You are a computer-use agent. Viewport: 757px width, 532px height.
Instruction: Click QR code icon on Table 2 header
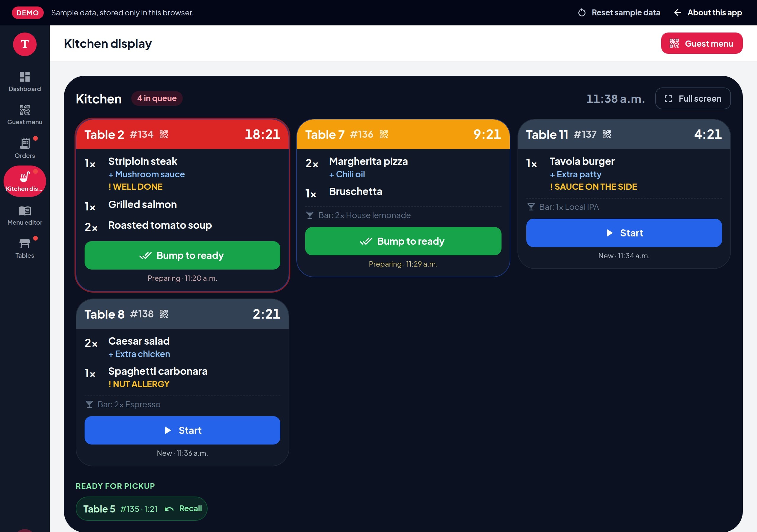[x=164, y=134]
